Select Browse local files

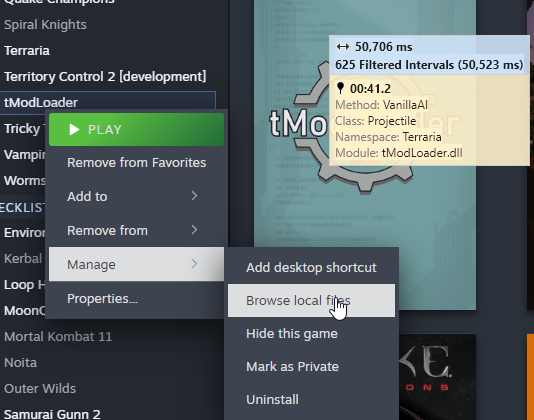311,300
